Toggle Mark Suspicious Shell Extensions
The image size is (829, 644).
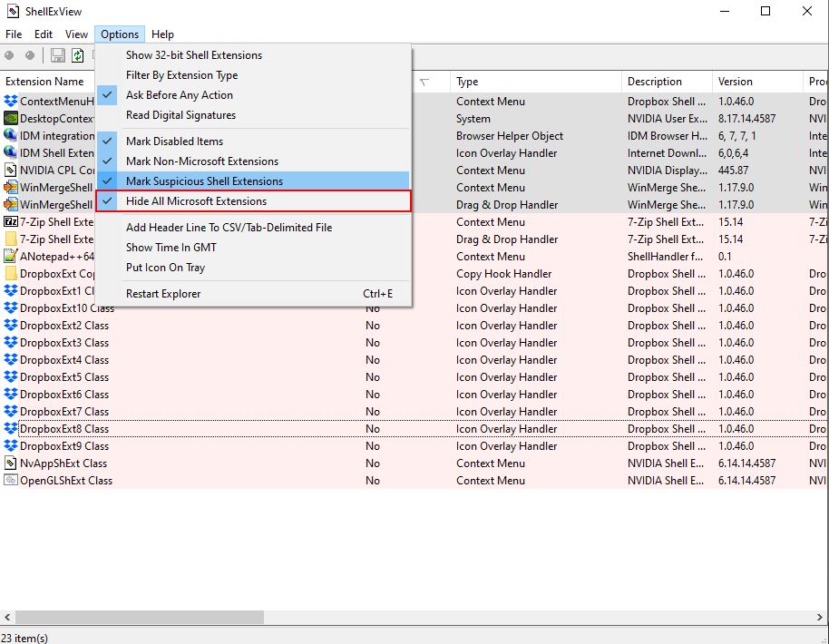253,181
